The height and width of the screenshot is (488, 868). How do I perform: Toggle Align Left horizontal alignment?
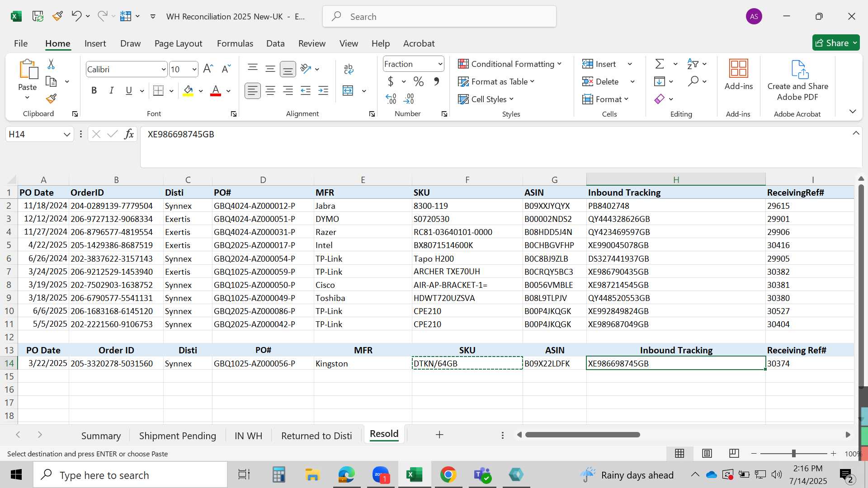coord(253,91)
